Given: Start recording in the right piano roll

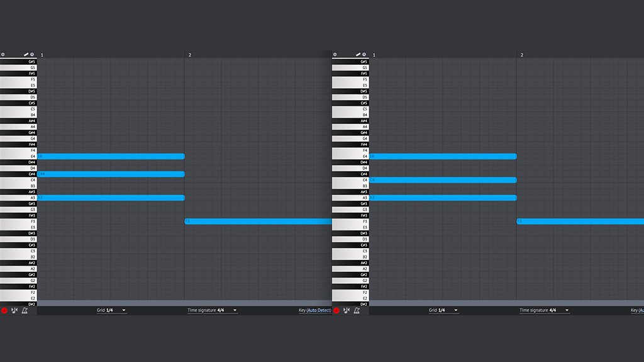Looking at the screenshot, I should pos(336,310).
